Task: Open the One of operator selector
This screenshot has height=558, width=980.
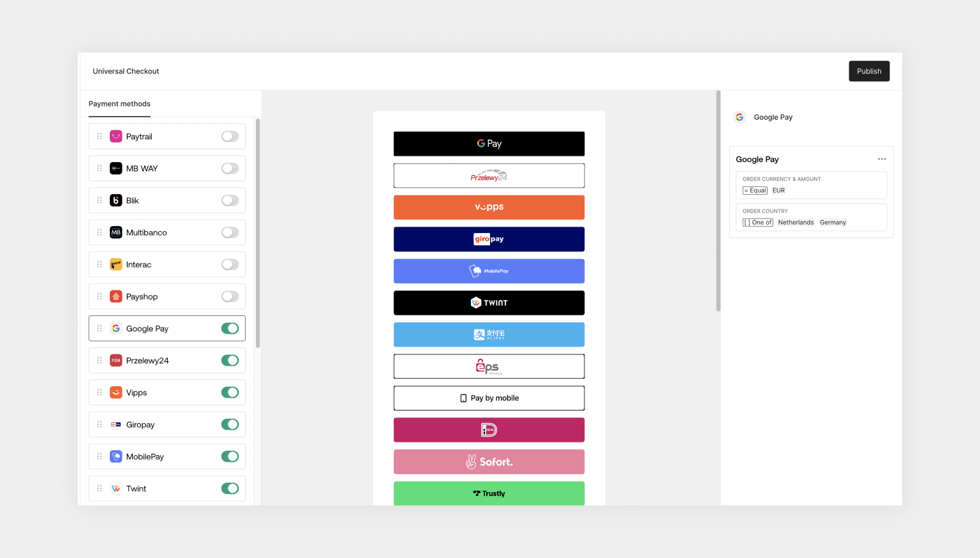Action: pyautogui.click(x=758, y=222)
